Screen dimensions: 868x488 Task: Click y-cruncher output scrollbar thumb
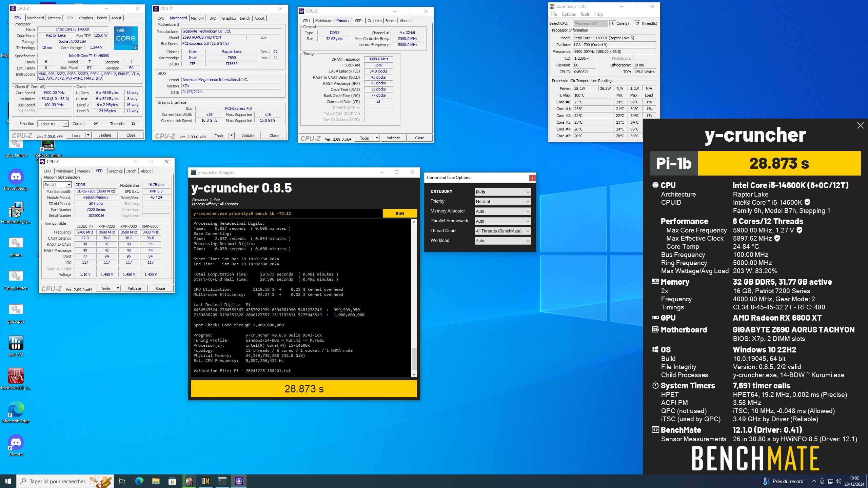[414, 359]
